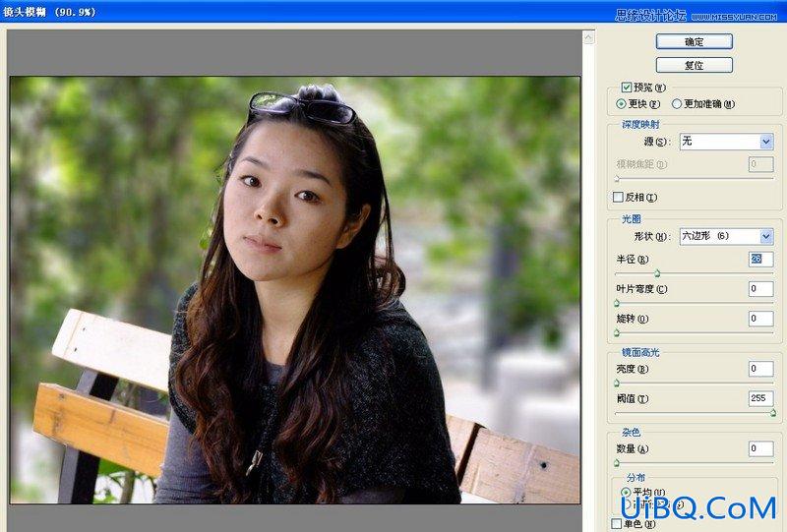Select the 更快 (Faster) radio option
Screen dimensions: 787x532
(x=622, y=104)
